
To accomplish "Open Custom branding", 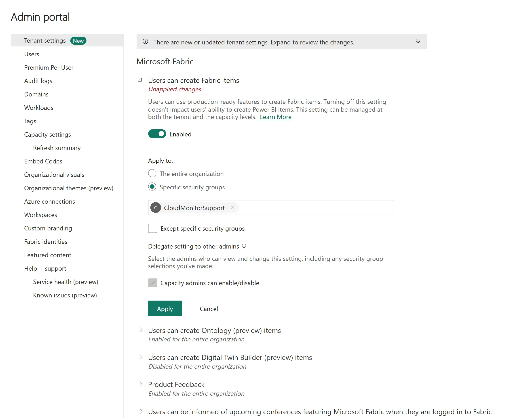I will pos(48,228).
